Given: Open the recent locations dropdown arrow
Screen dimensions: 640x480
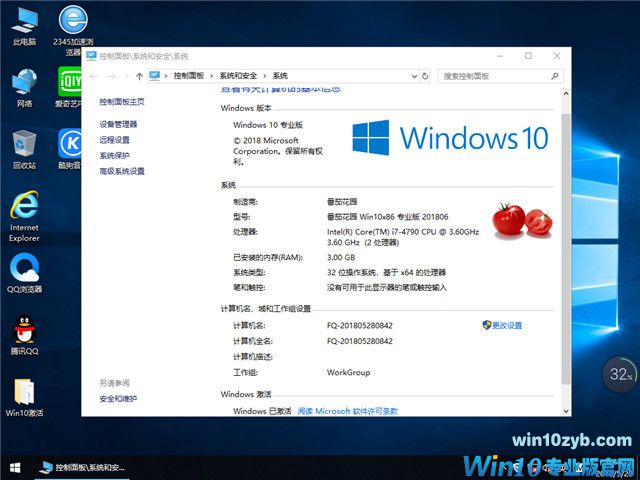Looking at the screenshot, I should coord(127,76).
